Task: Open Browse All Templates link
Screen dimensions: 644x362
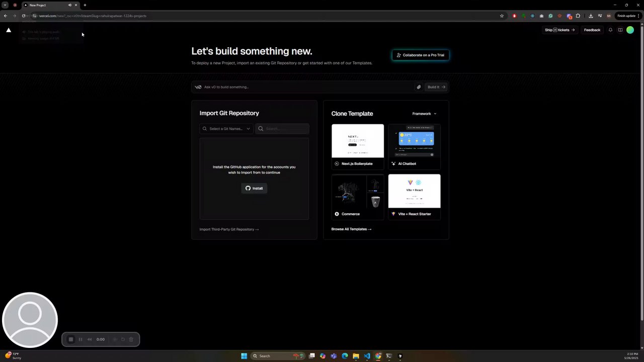Action: [x=351, y=229]
